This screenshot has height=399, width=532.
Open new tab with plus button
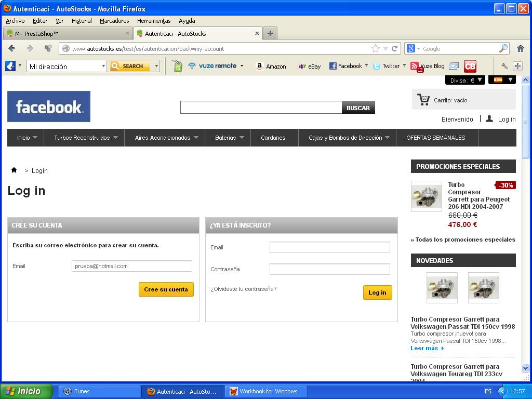click(270, 33)
